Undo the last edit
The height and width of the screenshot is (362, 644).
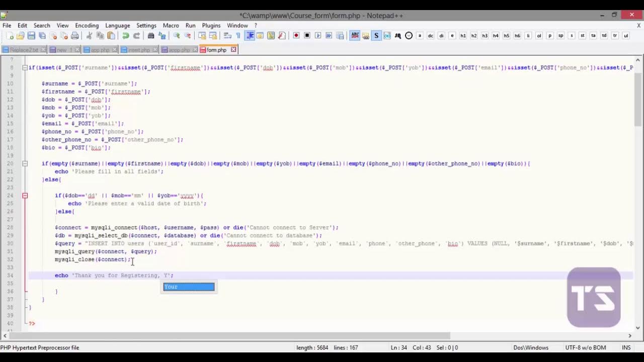[126, 36]
